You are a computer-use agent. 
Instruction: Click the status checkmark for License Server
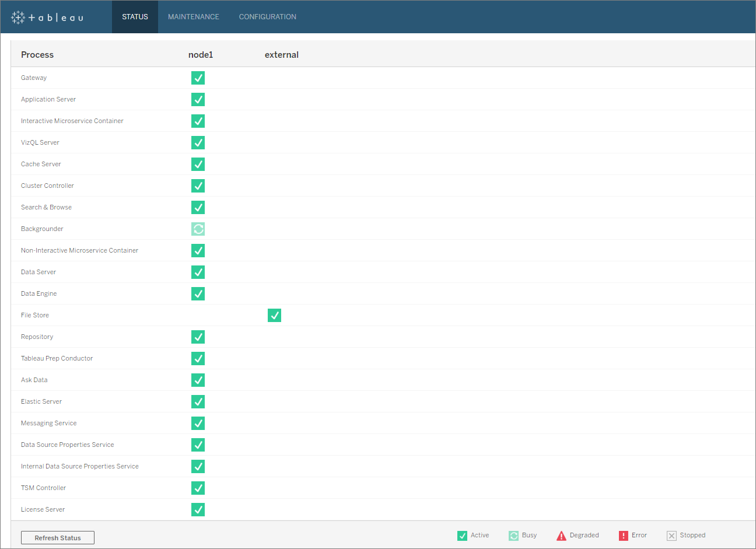pyautogui.click(x=198, y=509)
